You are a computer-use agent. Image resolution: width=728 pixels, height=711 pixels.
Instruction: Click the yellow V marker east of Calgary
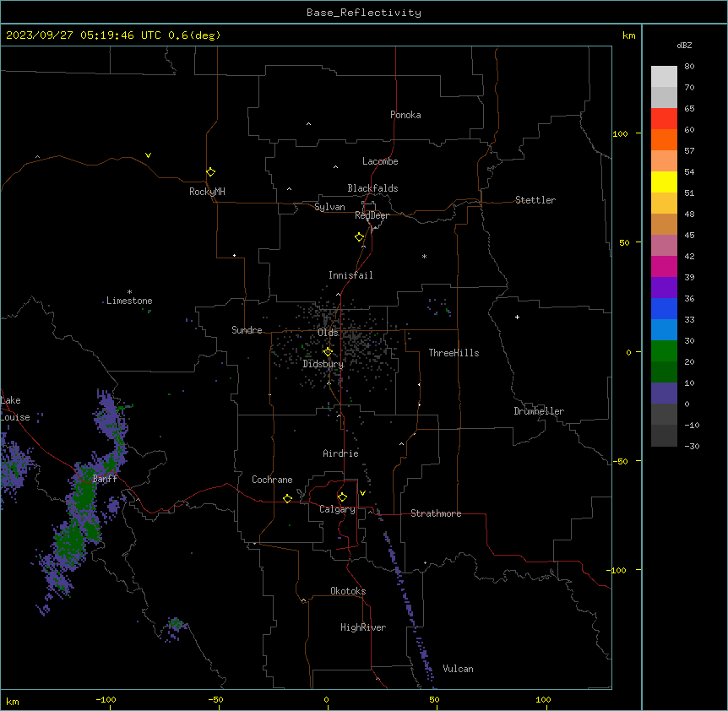point(362,493)
